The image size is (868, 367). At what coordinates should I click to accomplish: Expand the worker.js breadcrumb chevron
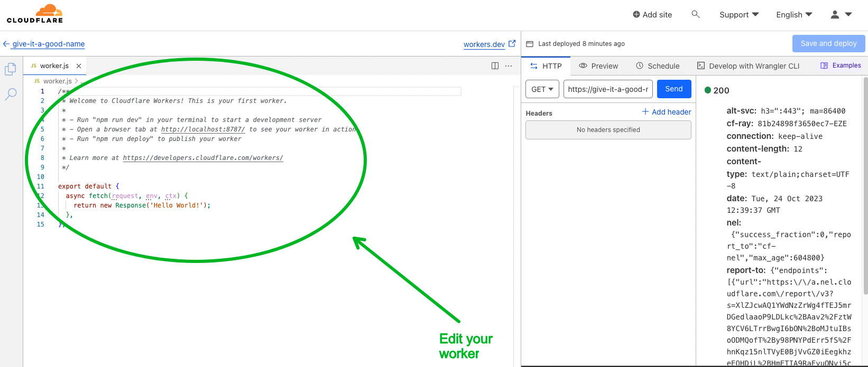pyautogui.click(x=76, y=81)
